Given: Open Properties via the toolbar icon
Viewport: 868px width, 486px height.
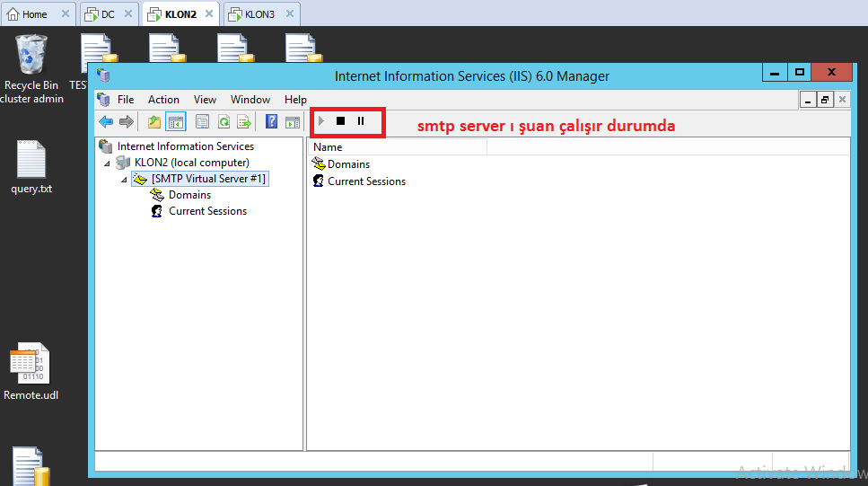Looking at the screenshot, I should (202, 122).
